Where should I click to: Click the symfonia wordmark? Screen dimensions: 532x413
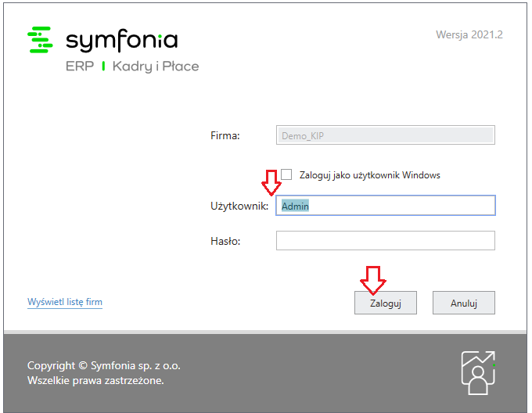122,41
